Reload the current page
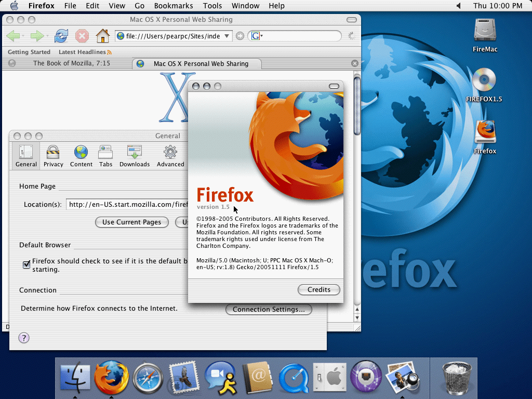The height and width of the screenshot is (399, 532). click(x=61, y=36)
